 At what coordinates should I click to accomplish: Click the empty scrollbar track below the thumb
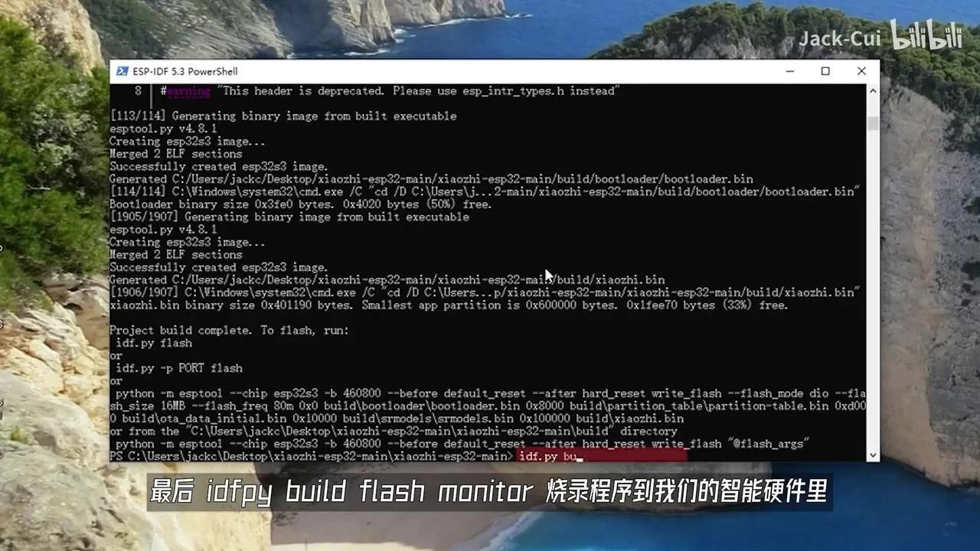[x=873, y=291]
